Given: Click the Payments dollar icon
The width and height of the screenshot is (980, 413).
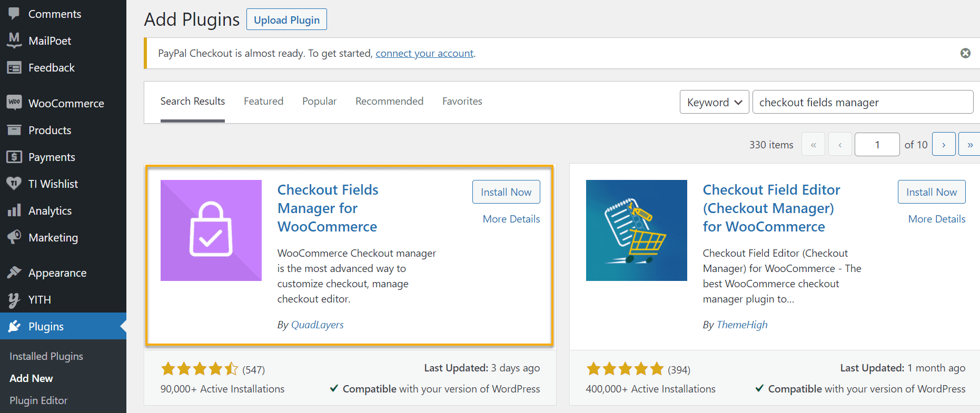Looking at the screenshot, I should (x=14, y=157).
